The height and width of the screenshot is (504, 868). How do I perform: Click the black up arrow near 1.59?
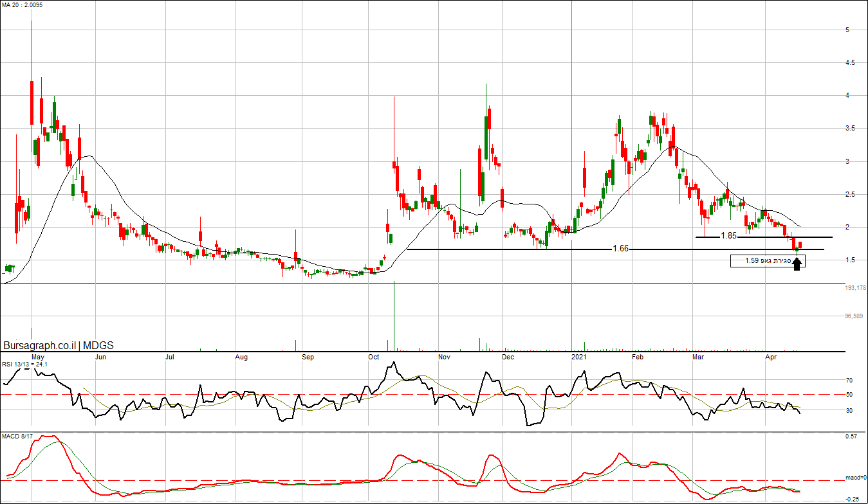(797, 263)
